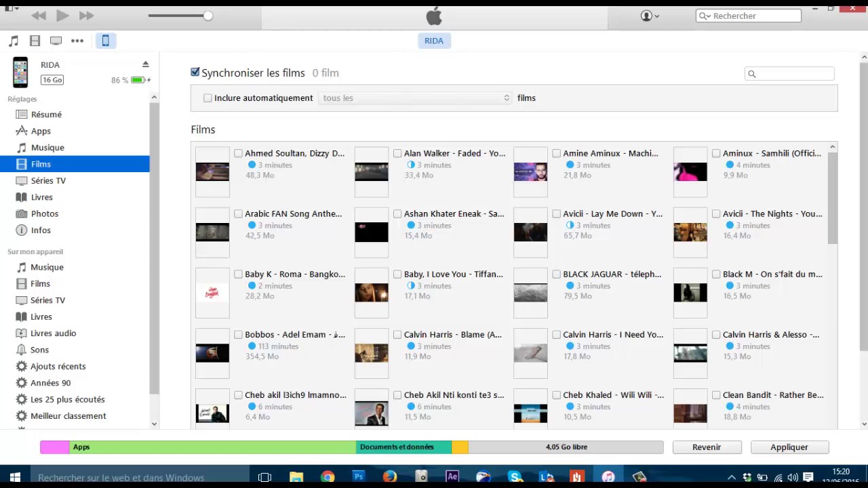
Task: Open the 'tous les' dropdown
Action: click(415, 98)
